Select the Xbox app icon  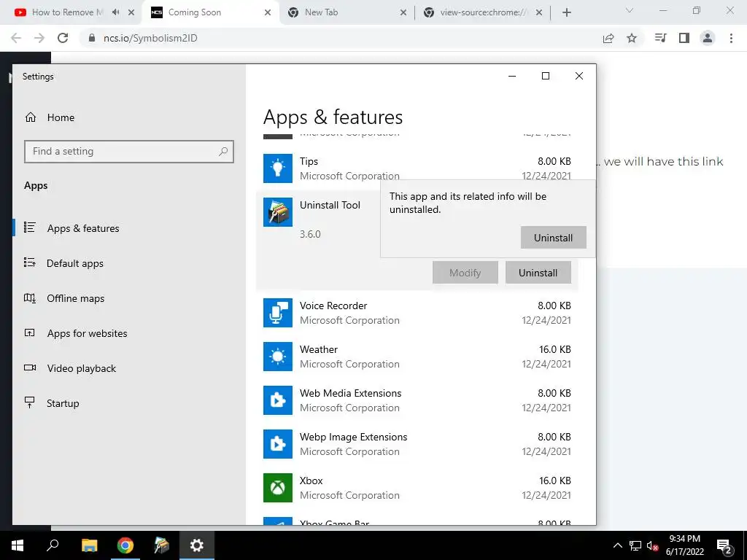[x=278, y=488]
